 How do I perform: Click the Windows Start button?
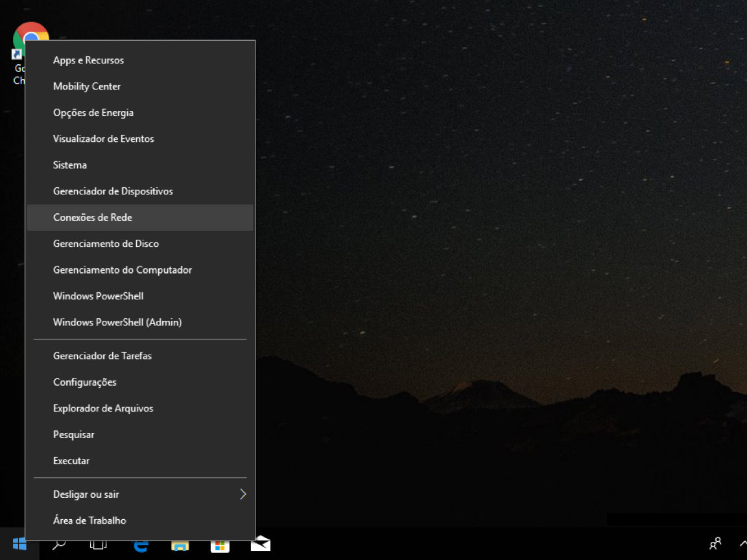[19, 544]
